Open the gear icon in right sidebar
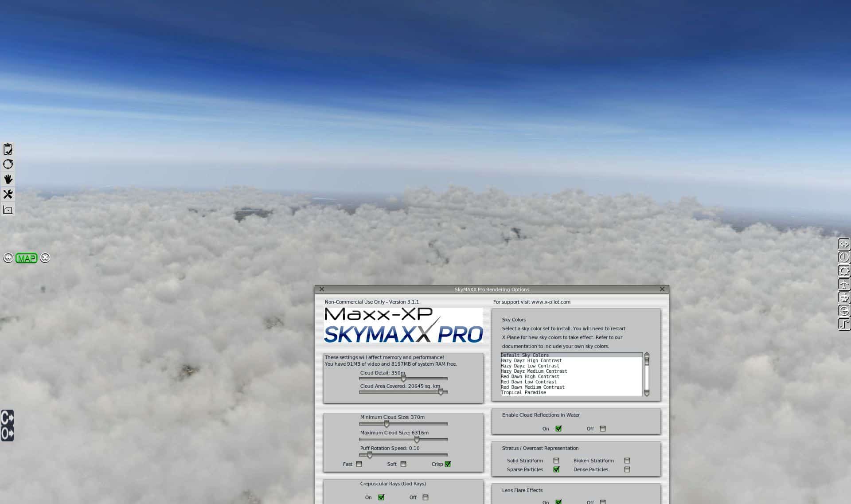The image size is (851, 504). pyautogui.click(x=844, y=271)
